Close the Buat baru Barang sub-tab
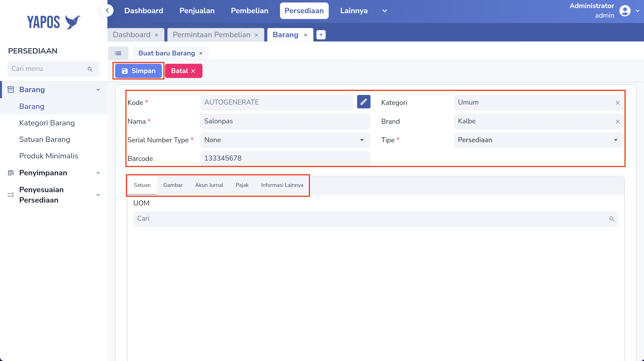Viewport: 644px width, 361px height. tap(201, 53)
